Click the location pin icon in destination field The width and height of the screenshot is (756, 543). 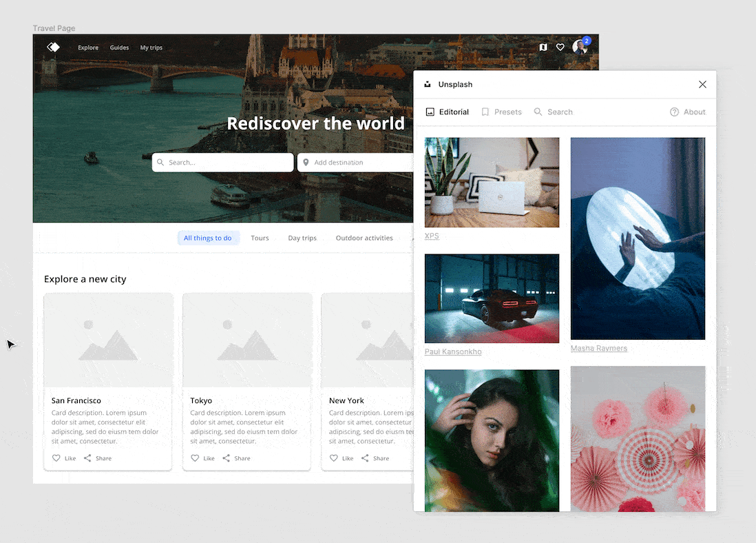[306, 163]
